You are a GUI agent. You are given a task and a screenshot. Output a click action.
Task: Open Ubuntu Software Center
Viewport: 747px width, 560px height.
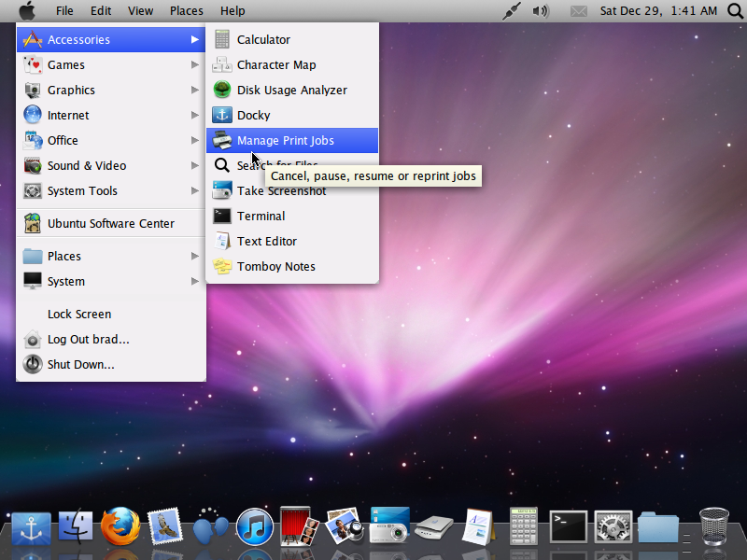pos(111,223)
